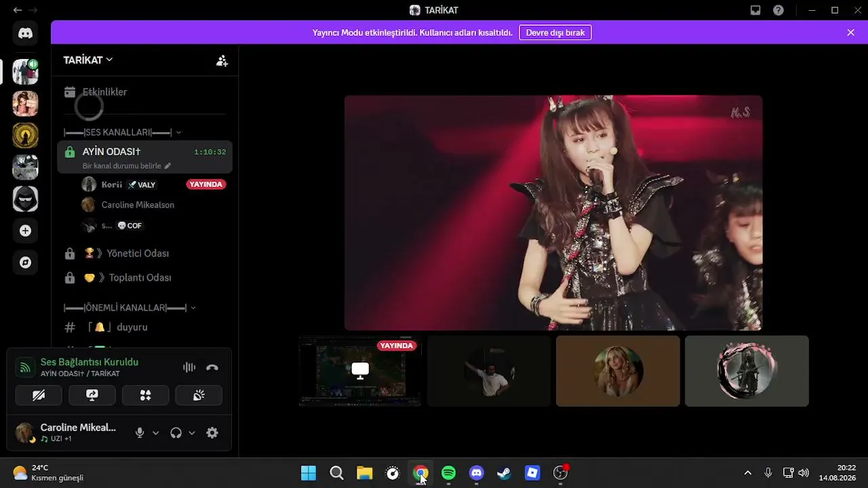The image size is (868, 488).
Task: Toggle noise suppression waveform icon
Action: click(x=189, y=367)
